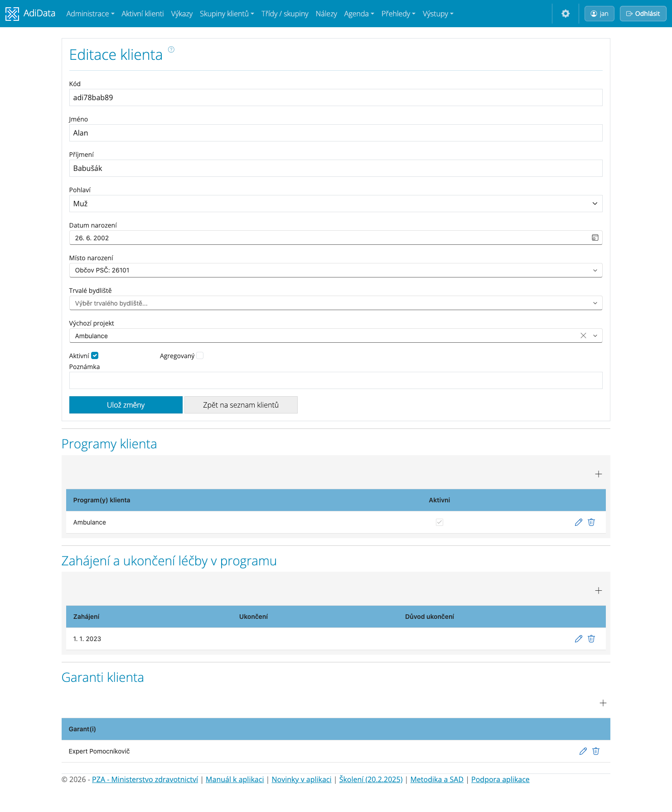Click into the Kód input field
The height and width of the screenshot is (812, 672).
click(336, 97)
